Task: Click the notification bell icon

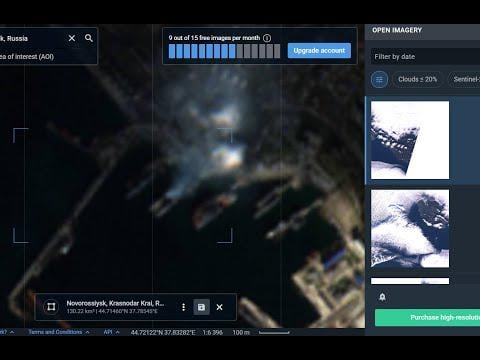Action: (x=382, y=297)
